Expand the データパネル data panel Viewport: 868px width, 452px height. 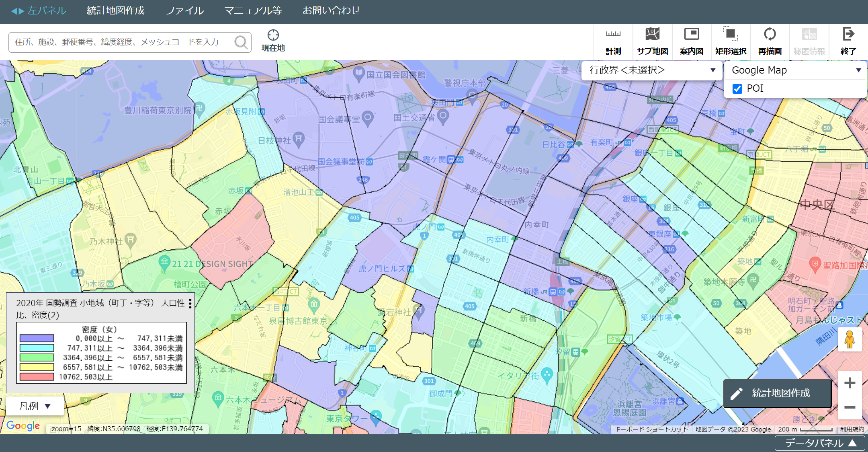pos(821,443)
